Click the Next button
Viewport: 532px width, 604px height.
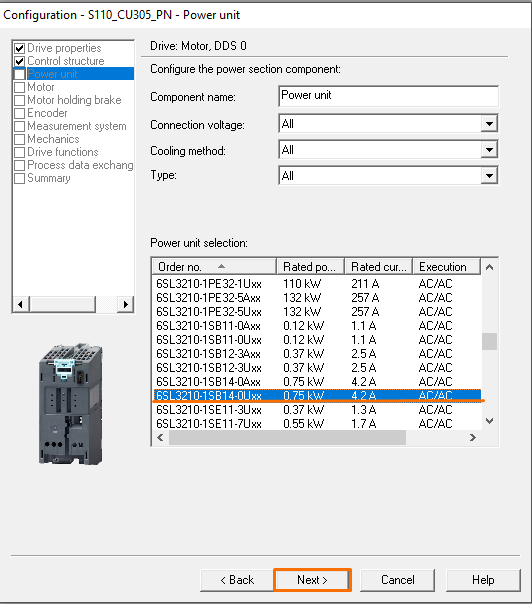[312, 580]
